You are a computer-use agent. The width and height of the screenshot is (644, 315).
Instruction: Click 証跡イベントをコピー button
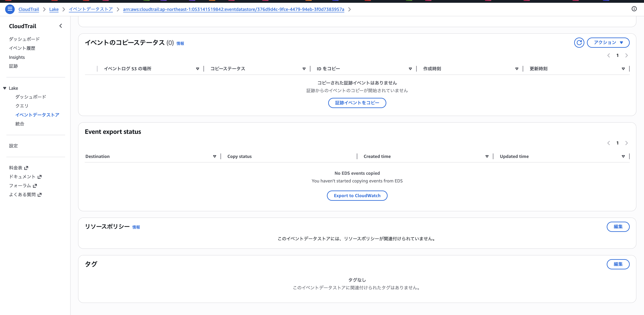coord(357,103)
